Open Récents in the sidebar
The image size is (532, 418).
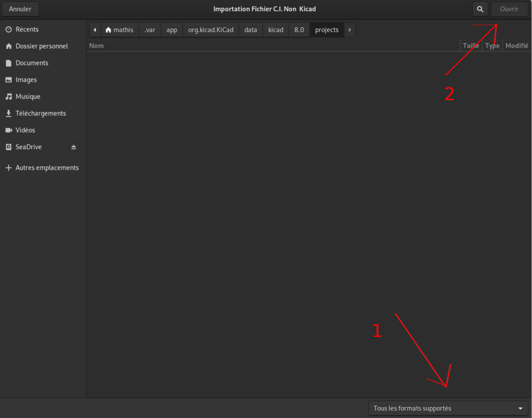click(x=43, y=29)
